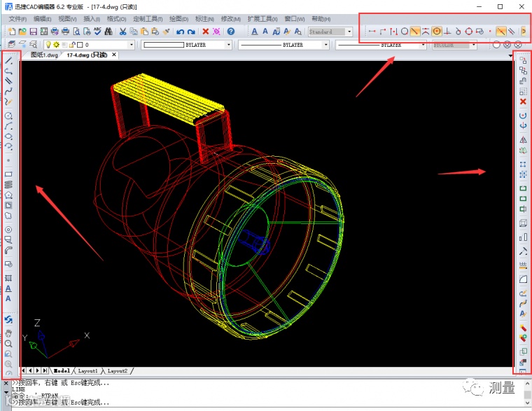Select the Rectangle tool in left toolbar
Image resolution: width=532 pixels, height=411 pixels.
pyautogui.click(x=8, y=174)
